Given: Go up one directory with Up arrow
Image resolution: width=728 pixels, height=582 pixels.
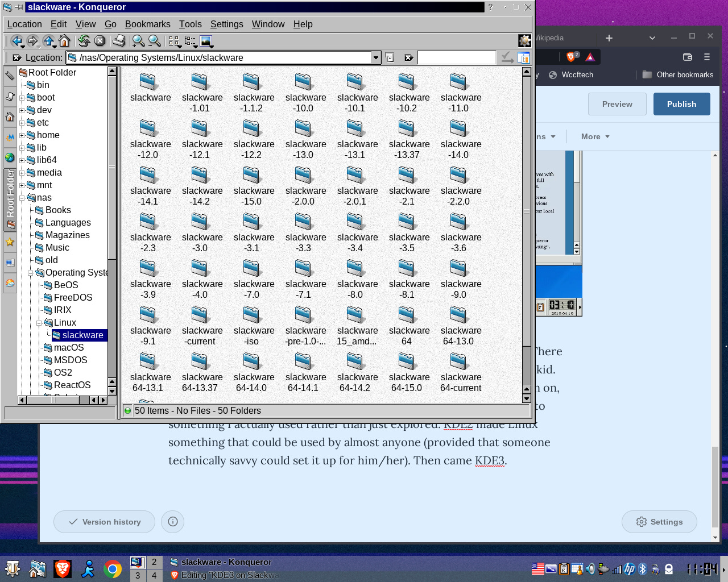Looking at the screenshot, I should [x=49, y=41].
